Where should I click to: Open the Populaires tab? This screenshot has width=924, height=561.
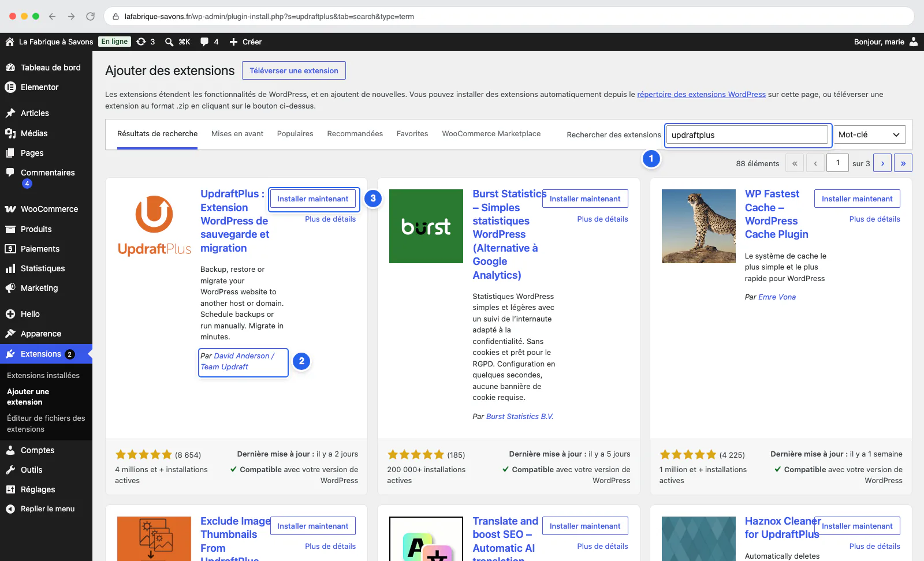point(295,134)
